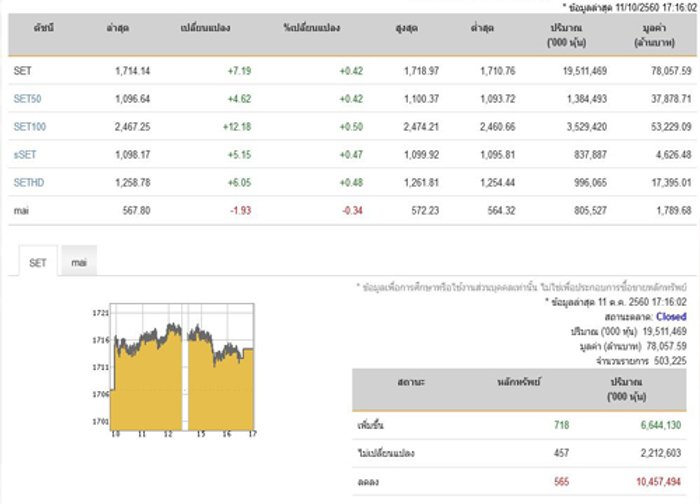Viewport: 700px width, 504px height.
Task: Select SET100 percent change +0.50
Action: click(x=351, y=127)
